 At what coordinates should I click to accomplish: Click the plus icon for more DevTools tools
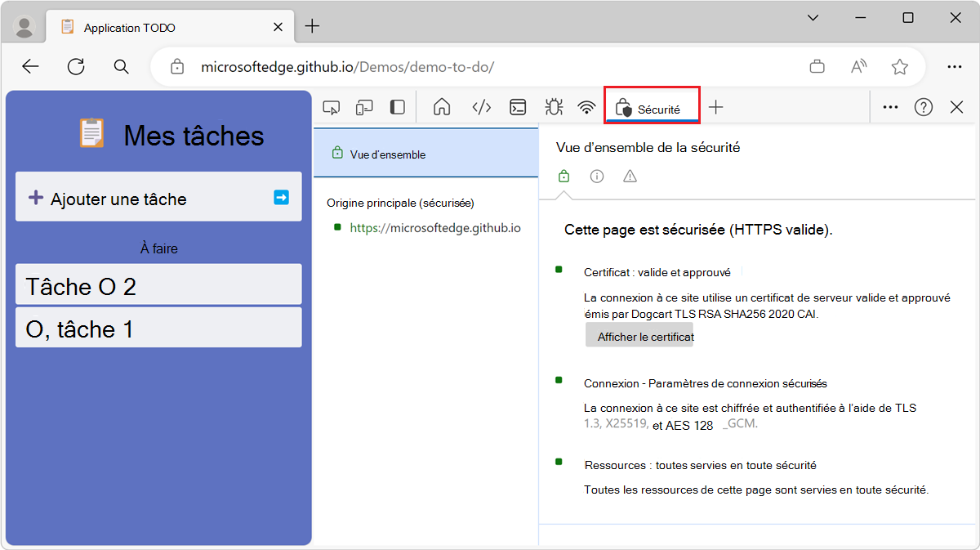point(716,107)
